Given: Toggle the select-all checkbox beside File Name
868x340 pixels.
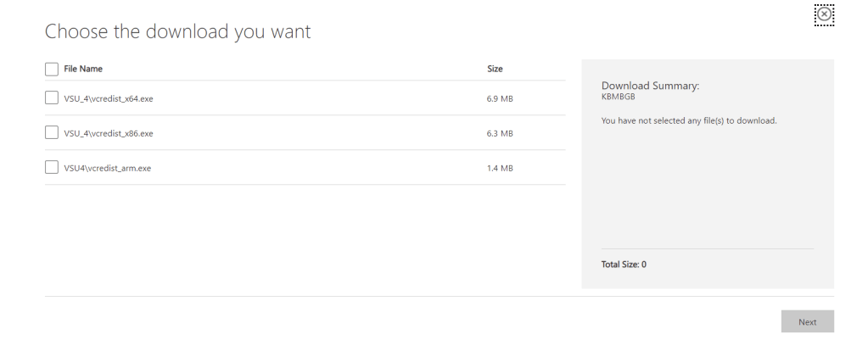Looking at the screenshot, I should [x=52, y=69].
